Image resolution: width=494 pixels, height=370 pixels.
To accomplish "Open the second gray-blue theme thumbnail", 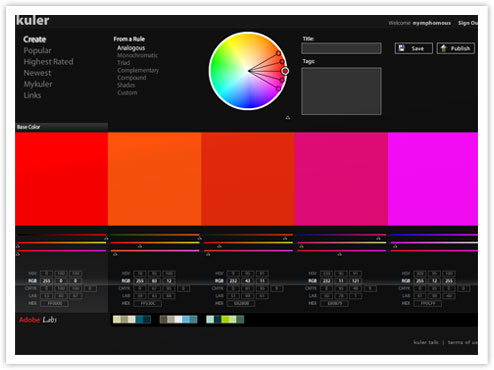I will coord(178,320).
